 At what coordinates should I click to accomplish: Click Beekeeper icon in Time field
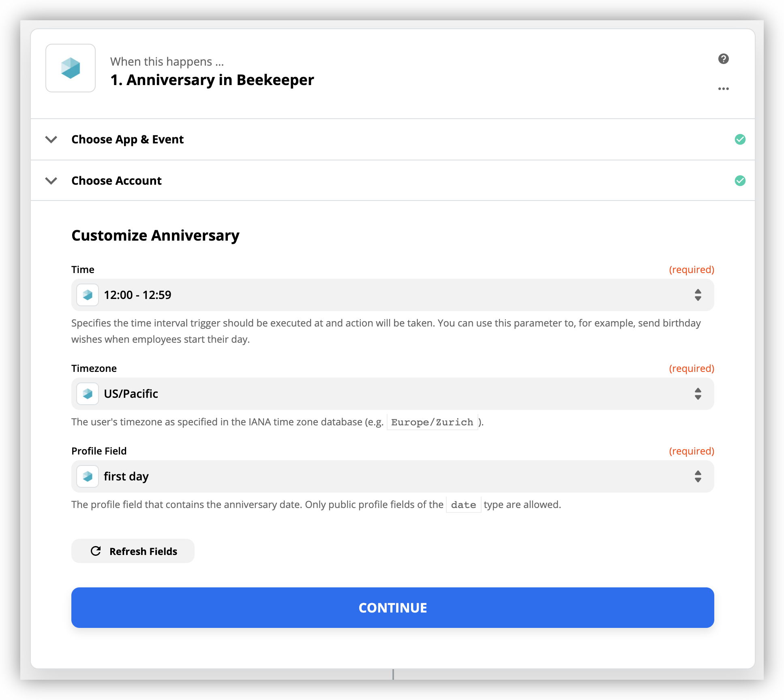point(88,295)
